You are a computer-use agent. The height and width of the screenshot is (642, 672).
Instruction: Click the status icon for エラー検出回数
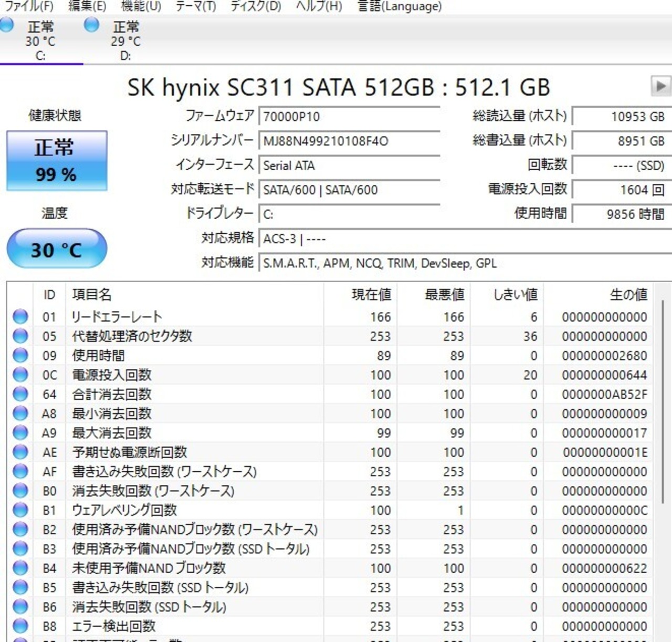pyautogui.click(x=20, y=626)
